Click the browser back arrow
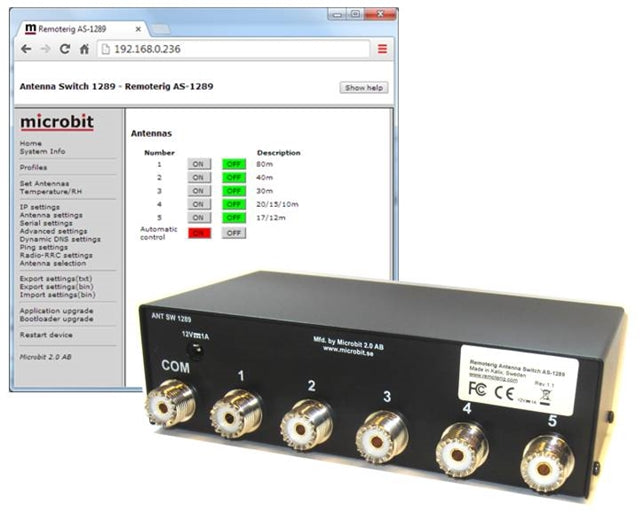 [26, 49]
